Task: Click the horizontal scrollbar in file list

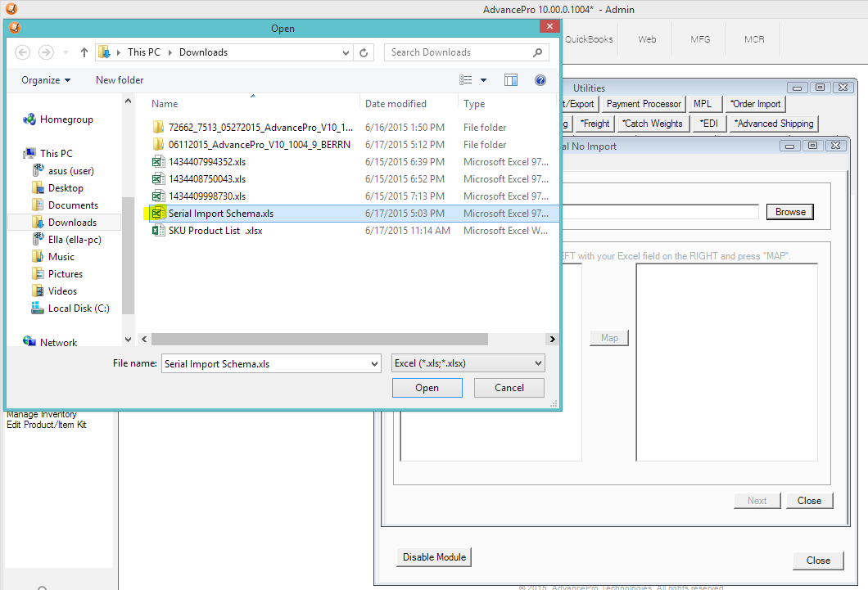Action: click(319, 339)
